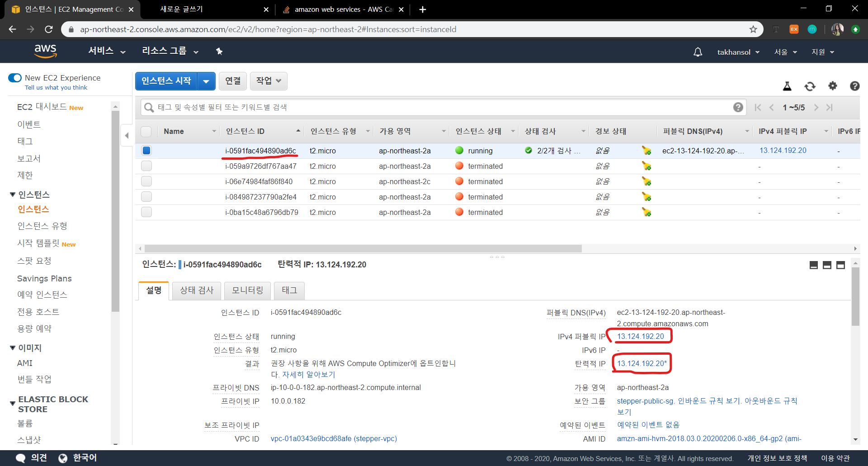This screenshot has height=466, width=868.
Task: Open the notifications bell
Action: pos(698,52)
